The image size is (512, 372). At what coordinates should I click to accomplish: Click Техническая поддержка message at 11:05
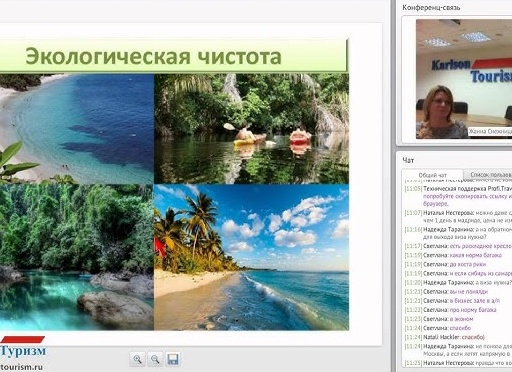point(458,196)
